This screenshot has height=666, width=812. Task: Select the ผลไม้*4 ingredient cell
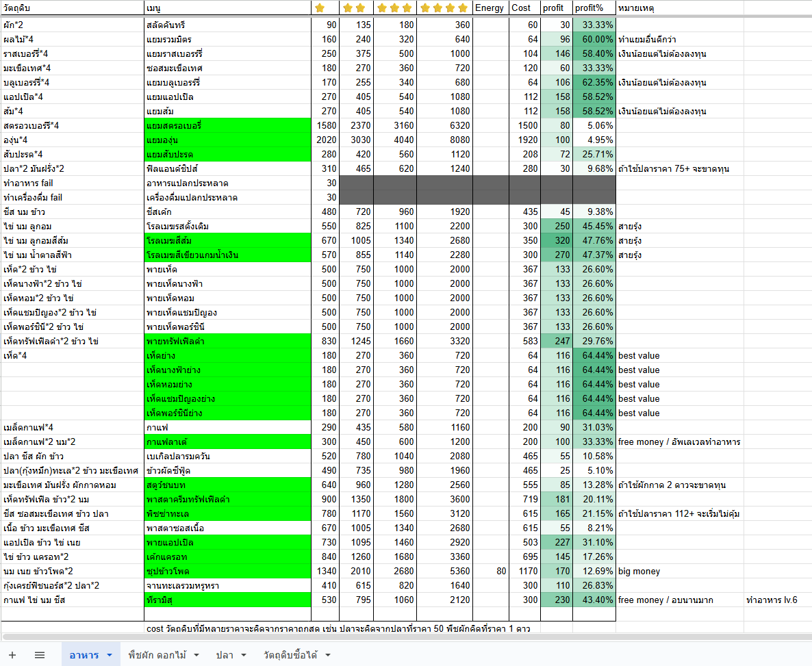[73, 40]
